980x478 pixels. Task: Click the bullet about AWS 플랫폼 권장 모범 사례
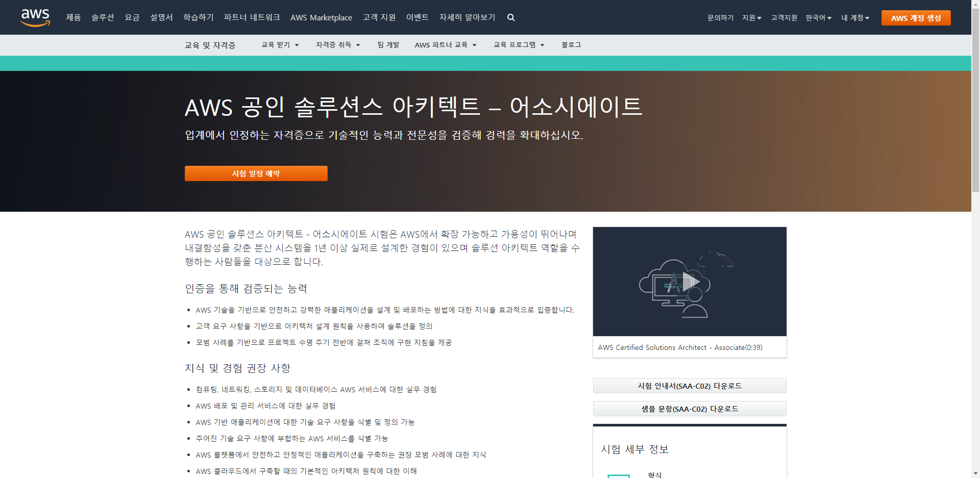point(341,455)
